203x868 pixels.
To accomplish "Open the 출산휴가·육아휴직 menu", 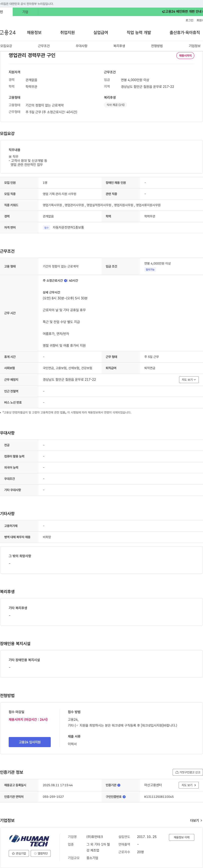I will pos(184,33).
